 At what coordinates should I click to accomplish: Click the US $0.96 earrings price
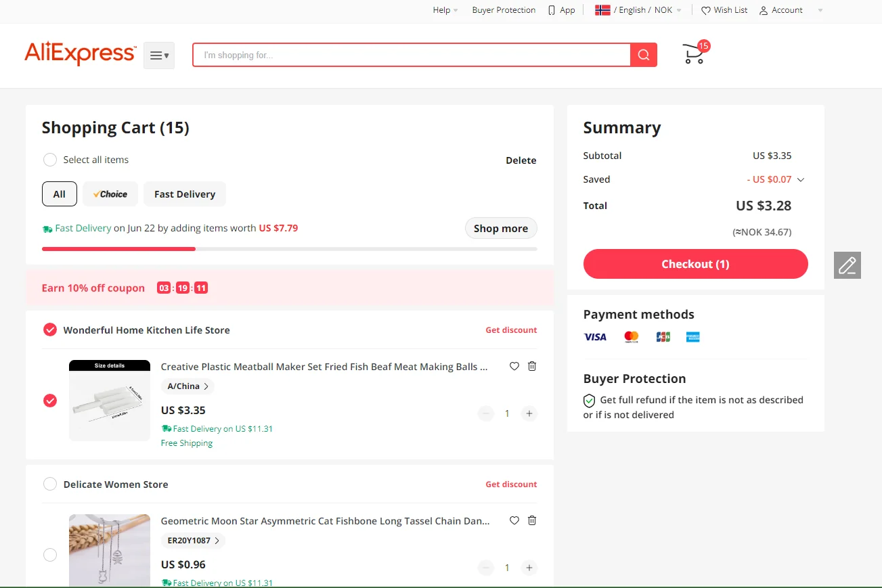tap(183, 564)
